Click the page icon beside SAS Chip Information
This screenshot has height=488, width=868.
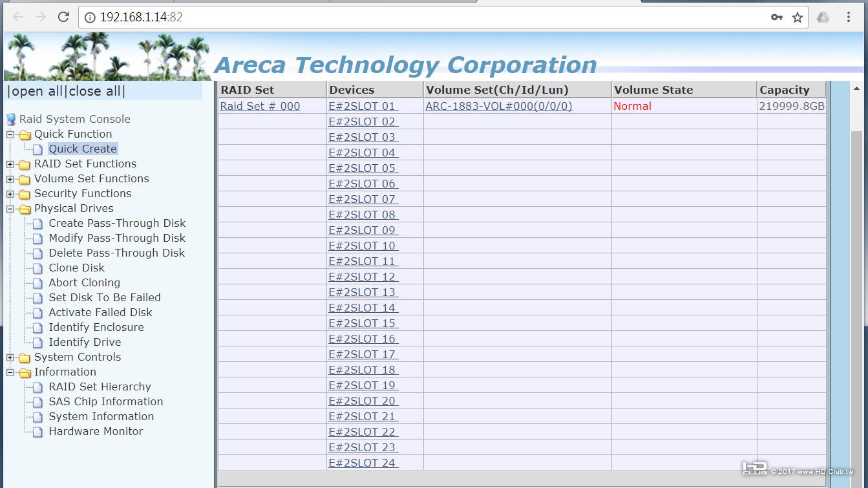click(x=38, y=402)
